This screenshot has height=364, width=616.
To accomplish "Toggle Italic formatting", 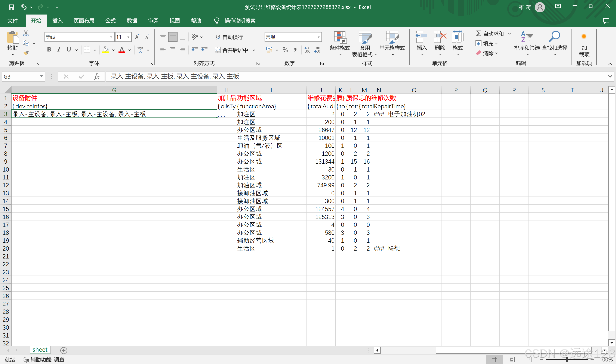I will click(59, 50).
